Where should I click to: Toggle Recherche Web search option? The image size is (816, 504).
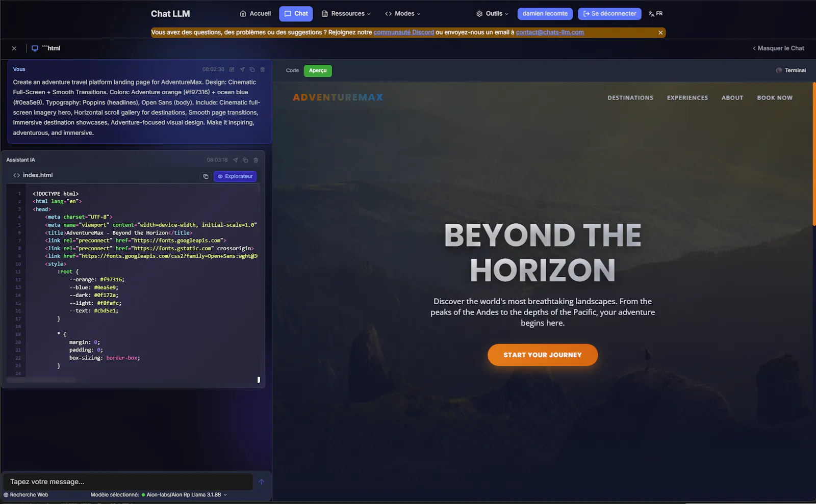(x=26, y=495)
